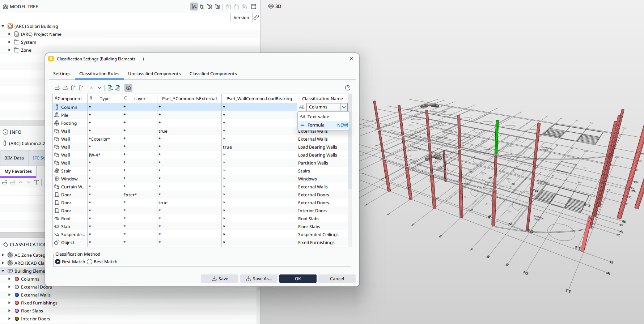The image size is (644, 324).
Task: Select the layered tree mode icon in Model Tree
Action: tap(210, 7)
